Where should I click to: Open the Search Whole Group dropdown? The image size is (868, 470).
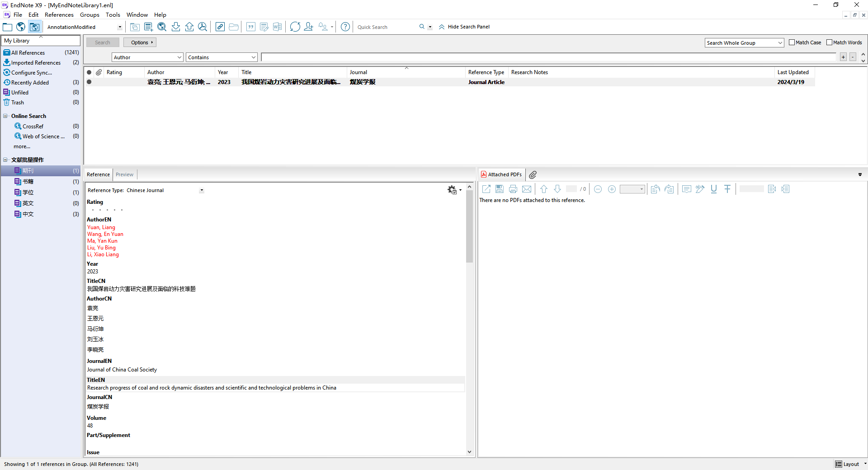click(780, 43)
